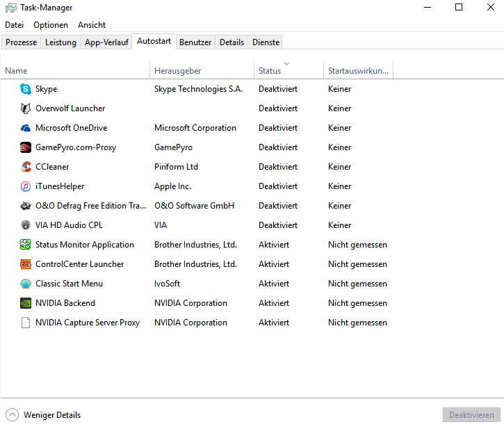This screenshot has height=429, width=504.
Task: Click the Overwolf Launcher wolf icon
Action: [x=26, y=108]
